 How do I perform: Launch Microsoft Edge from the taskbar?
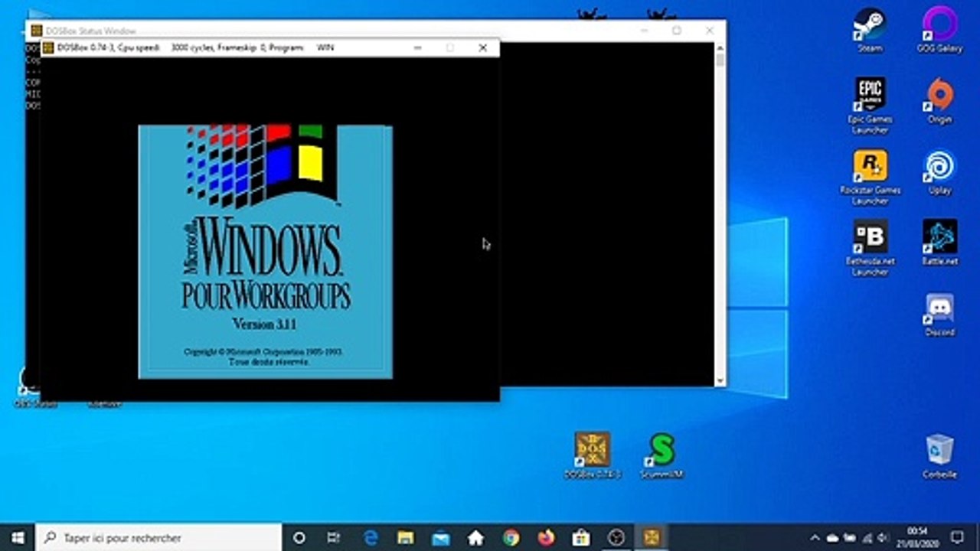[371, 537]
